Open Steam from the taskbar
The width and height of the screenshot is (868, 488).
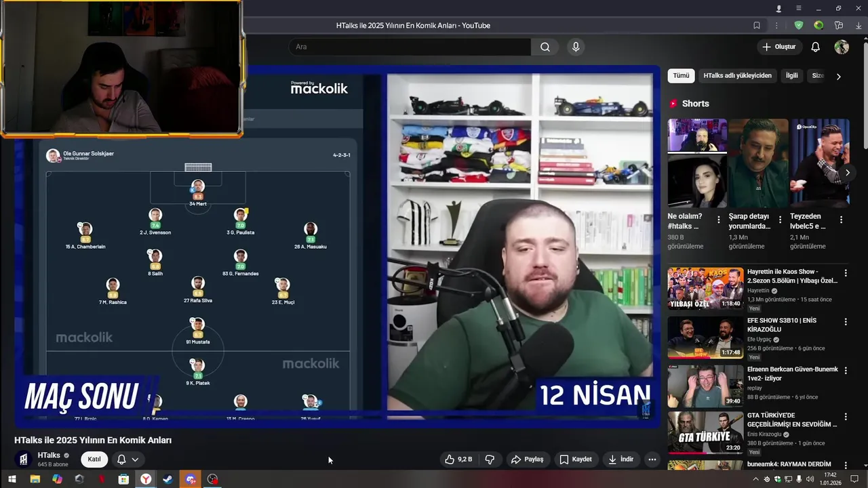167,479
